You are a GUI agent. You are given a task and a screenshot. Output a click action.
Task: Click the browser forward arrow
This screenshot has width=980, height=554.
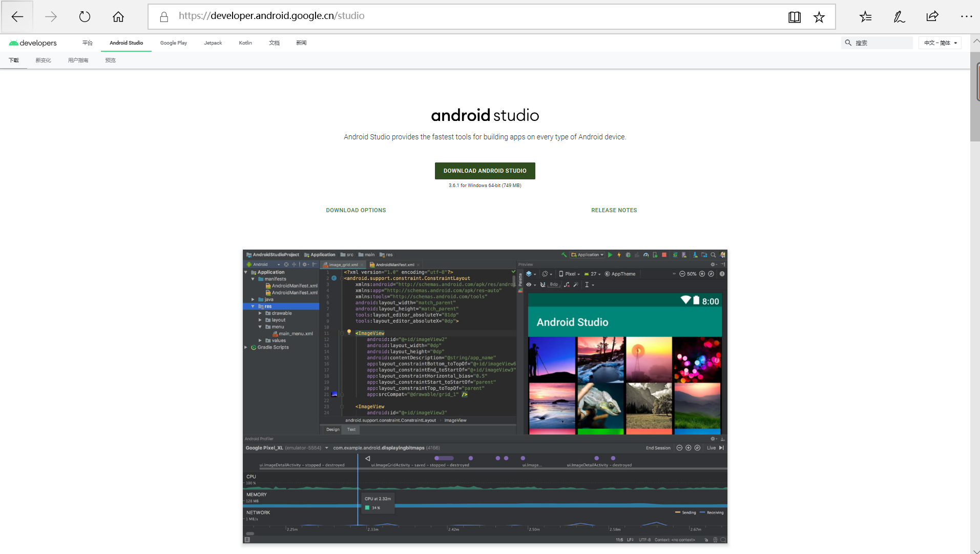pyautogui.click(x=51, y=16)
